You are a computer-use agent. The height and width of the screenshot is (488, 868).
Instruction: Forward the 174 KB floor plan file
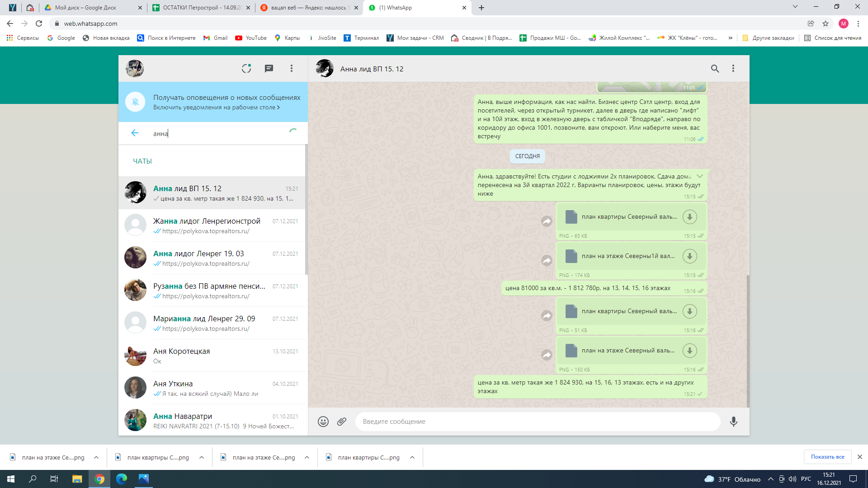click(x=547, y=261)
